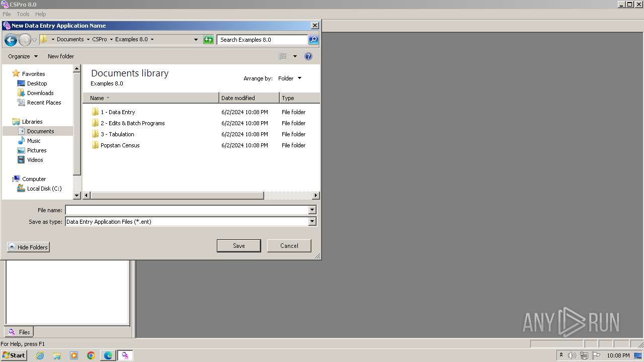Expand the dropdown after Examples 8.0 breadcrumb

[152, 39]
